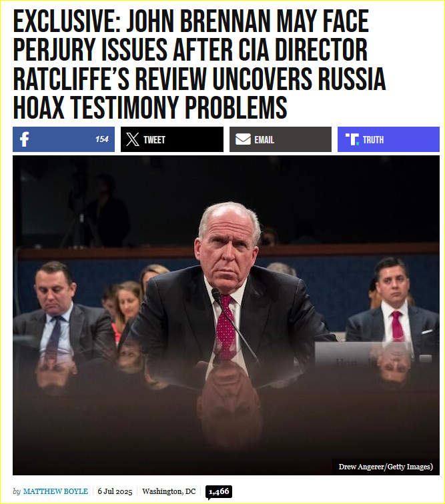445x504 pixels.
Task: Click the "John Brennan May Face Perjury" headline
Action: coord(199,64)
